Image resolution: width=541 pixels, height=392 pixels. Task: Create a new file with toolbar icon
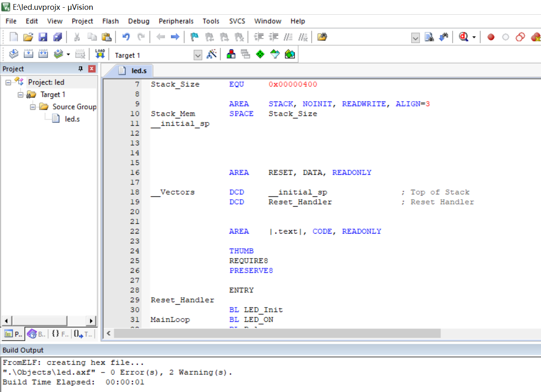coord(13,37)
